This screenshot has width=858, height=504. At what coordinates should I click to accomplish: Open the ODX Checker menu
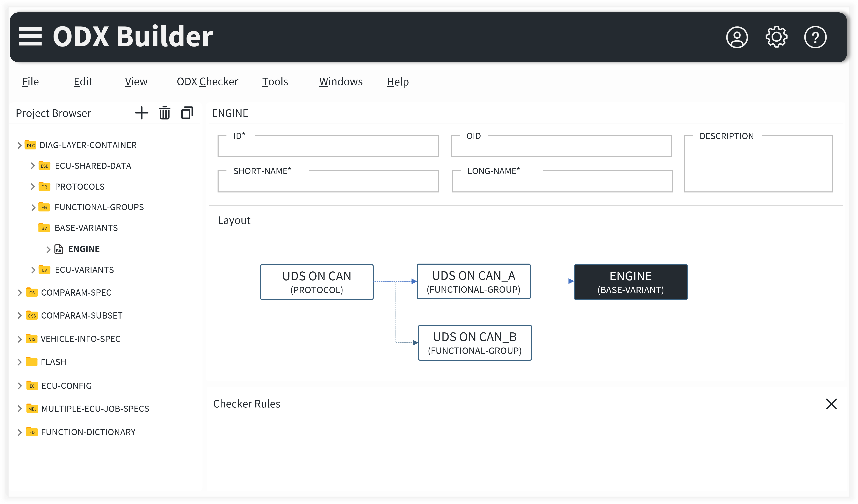207,82
